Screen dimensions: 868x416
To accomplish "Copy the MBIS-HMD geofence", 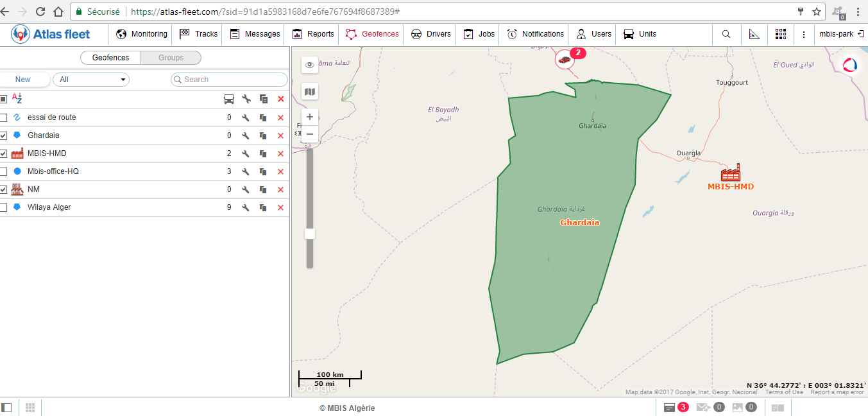I will tap(263, 153).
